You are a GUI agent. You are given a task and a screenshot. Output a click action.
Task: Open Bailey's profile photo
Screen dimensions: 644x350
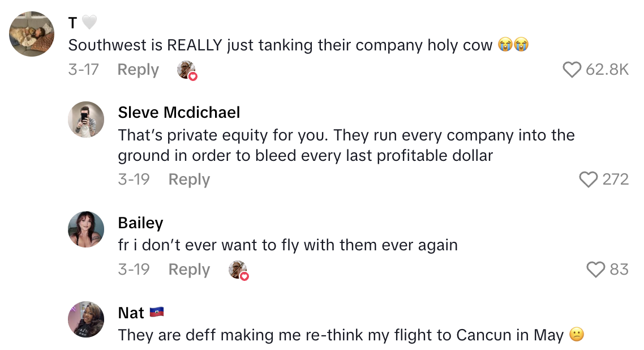point(86,229)
